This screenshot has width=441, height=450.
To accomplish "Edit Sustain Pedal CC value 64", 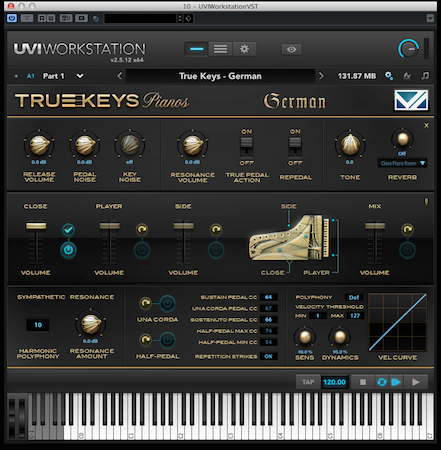I will [x=269, y=297].
